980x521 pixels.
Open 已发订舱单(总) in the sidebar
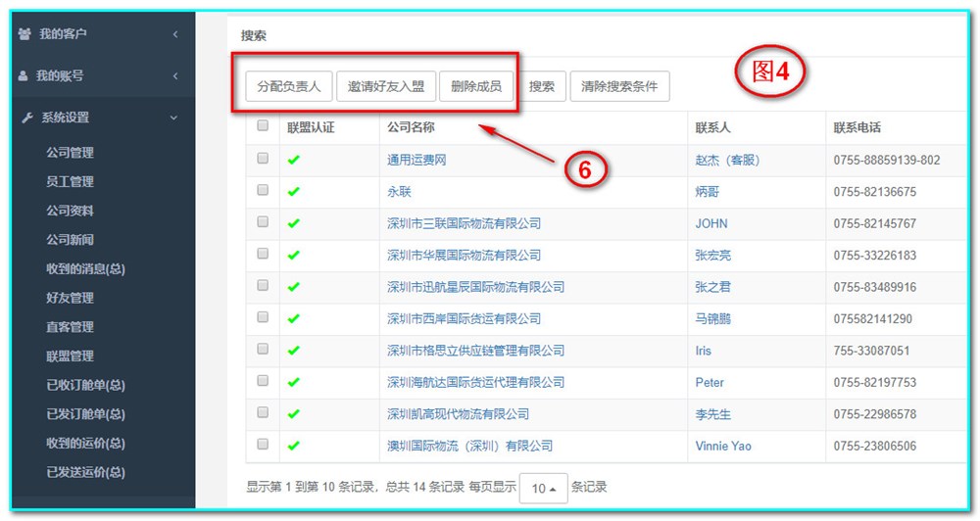pos(85,414)
